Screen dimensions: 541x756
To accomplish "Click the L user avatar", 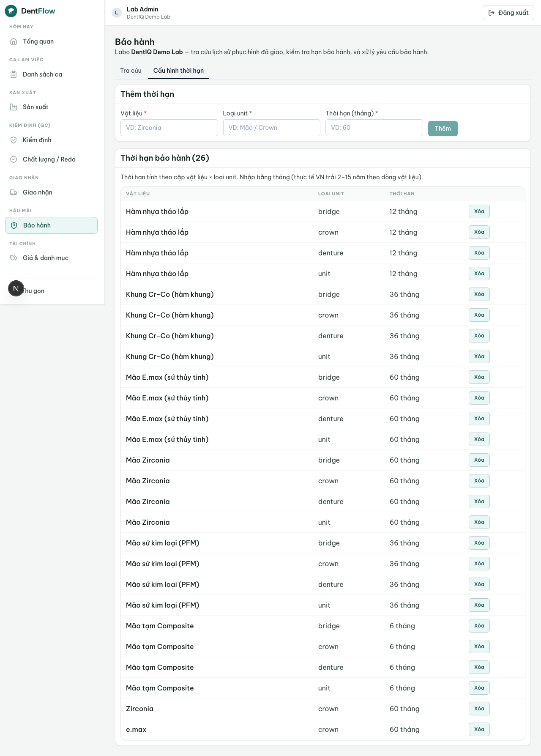I will tap(117, 13).
